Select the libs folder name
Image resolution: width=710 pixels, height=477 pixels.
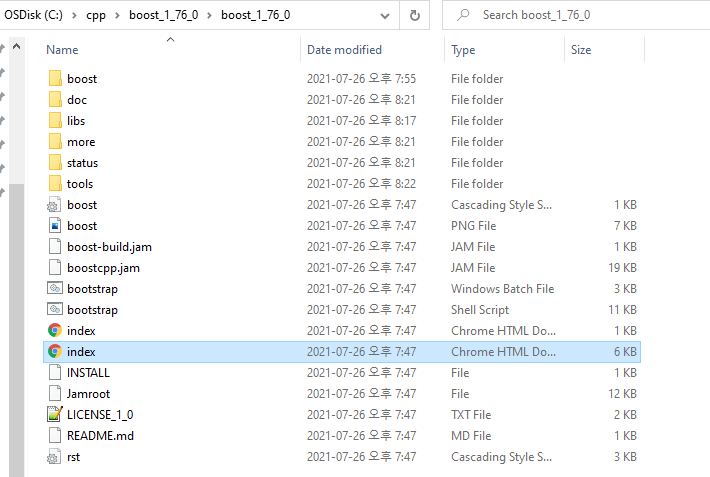click(76, 120)
